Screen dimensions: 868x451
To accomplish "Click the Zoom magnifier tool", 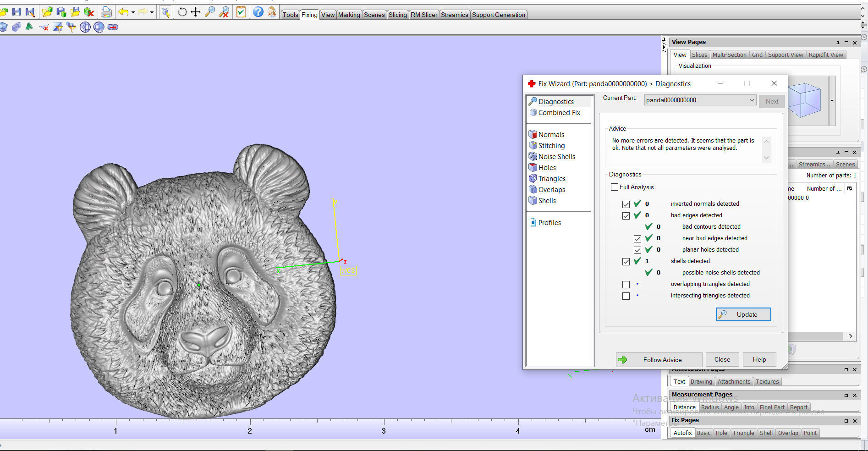I will click(x=210, y=12).
